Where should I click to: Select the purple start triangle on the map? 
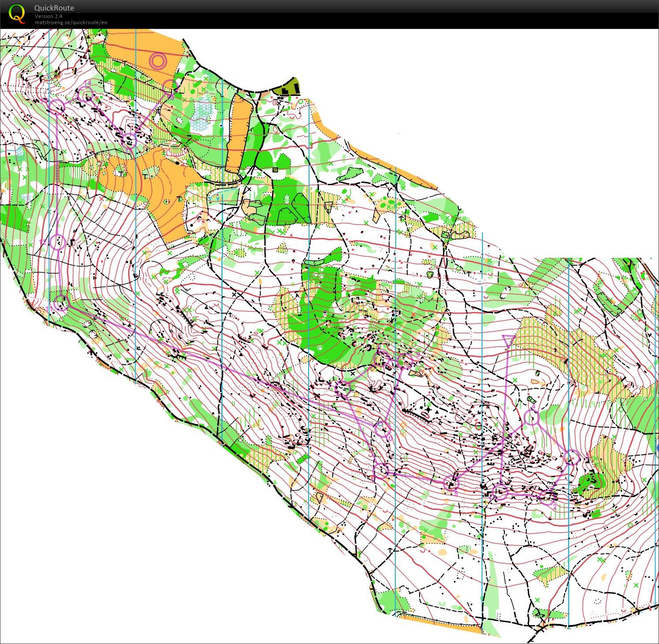coord(508,341)
